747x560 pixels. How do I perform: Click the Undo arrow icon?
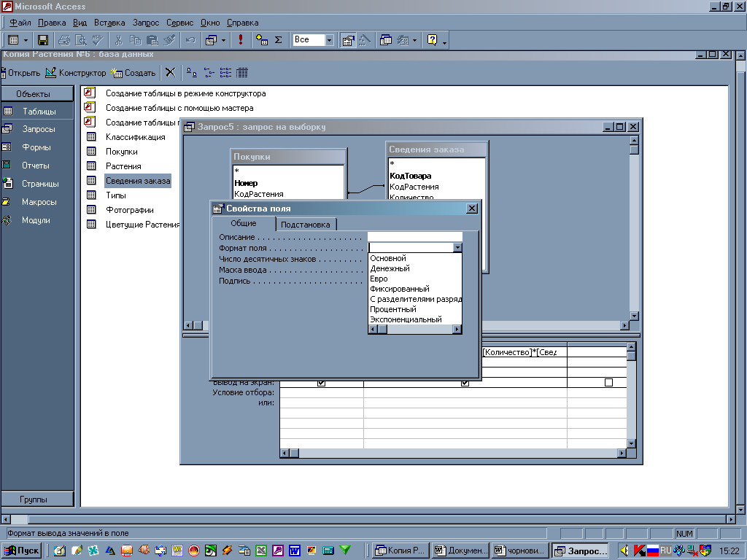190,40
